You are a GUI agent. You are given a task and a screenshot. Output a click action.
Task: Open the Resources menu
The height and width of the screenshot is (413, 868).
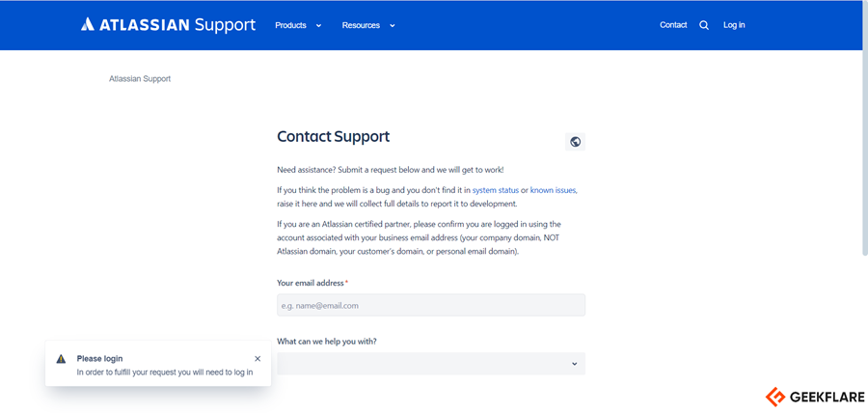[x=361, y=25]
